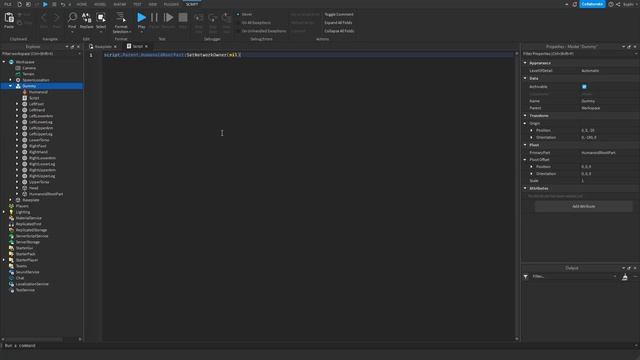Select HumanoidRootPart in the Explorer tree
The image size is (640, 360).
click(x=46, y=194)
